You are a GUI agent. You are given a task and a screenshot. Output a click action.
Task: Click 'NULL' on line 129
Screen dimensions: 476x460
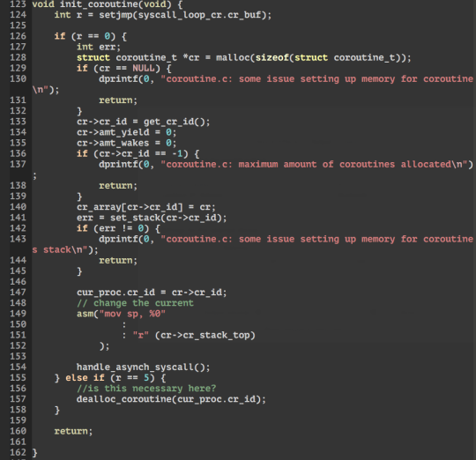click(144, 68)
